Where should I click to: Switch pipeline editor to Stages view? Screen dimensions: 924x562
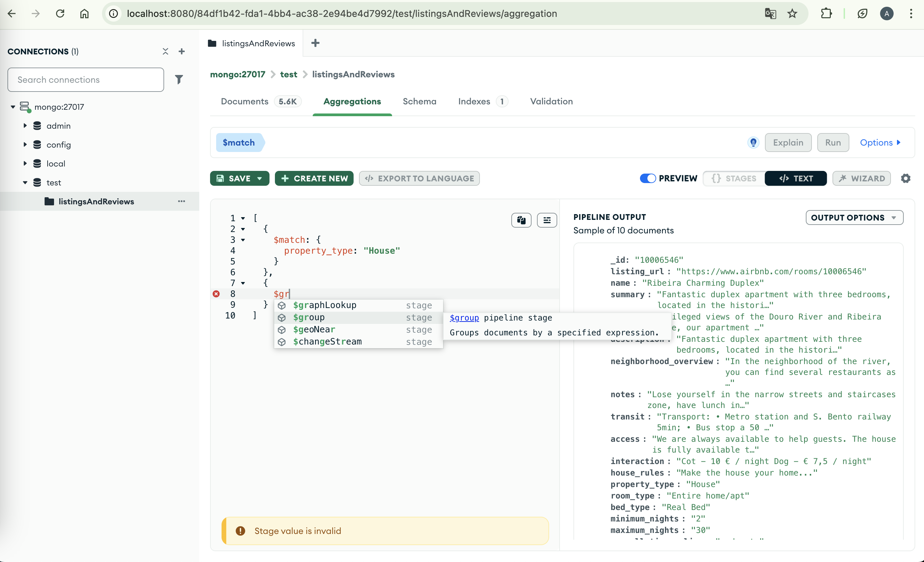[x=734, y=178]
